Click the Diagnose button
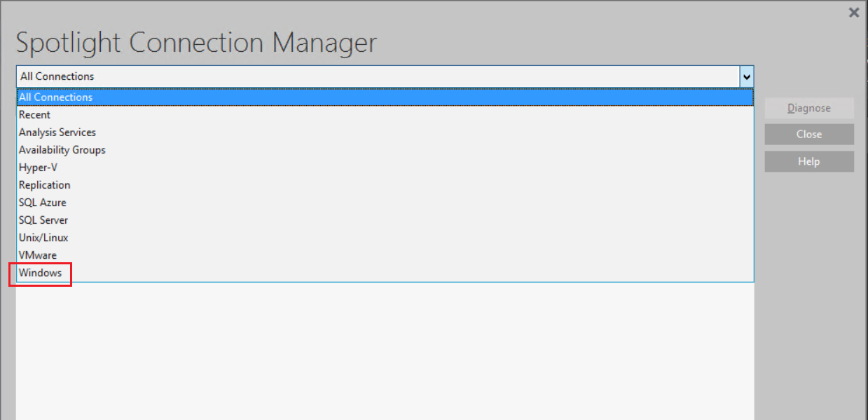The height and width of the screenshot is (420, 868). coord(809,108)
